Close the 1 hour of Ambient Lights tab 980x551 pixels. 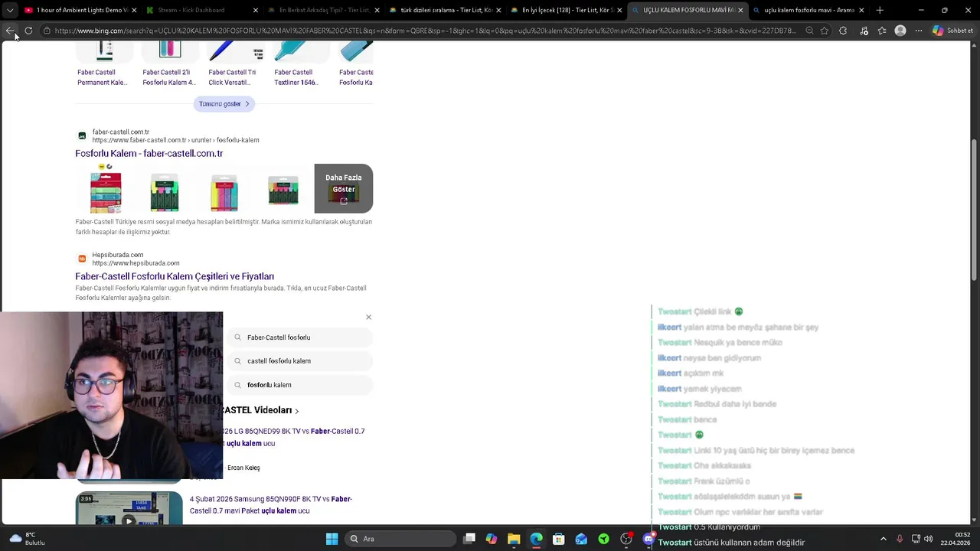[134, 10]
